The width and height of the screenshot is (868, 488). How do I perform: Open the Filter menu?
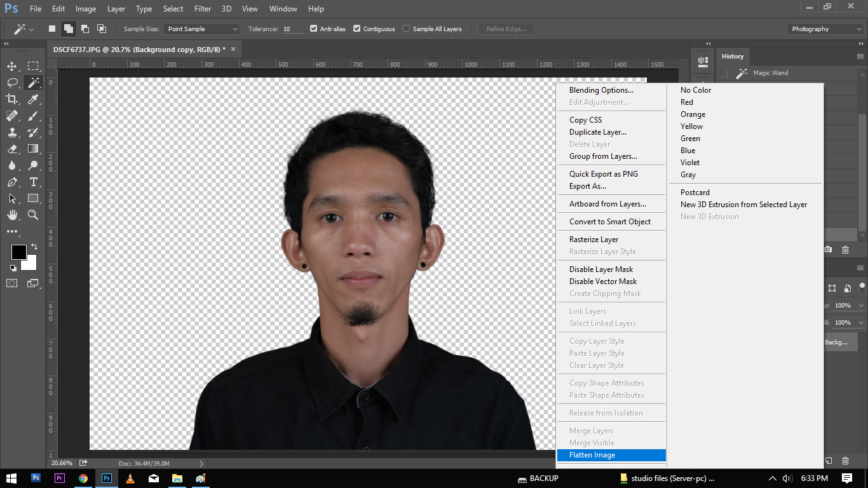203,9
